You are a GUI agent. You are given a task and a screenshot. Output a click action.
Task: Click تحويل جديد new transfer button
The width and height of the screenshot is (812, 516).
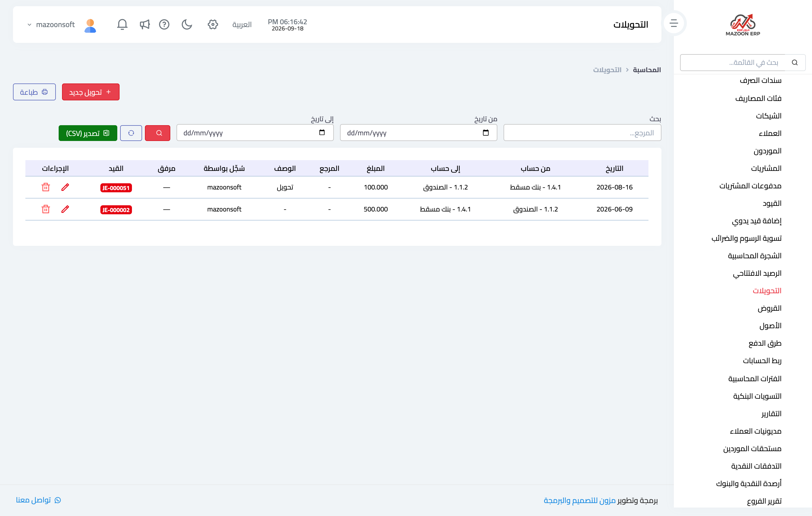(91, 92)
